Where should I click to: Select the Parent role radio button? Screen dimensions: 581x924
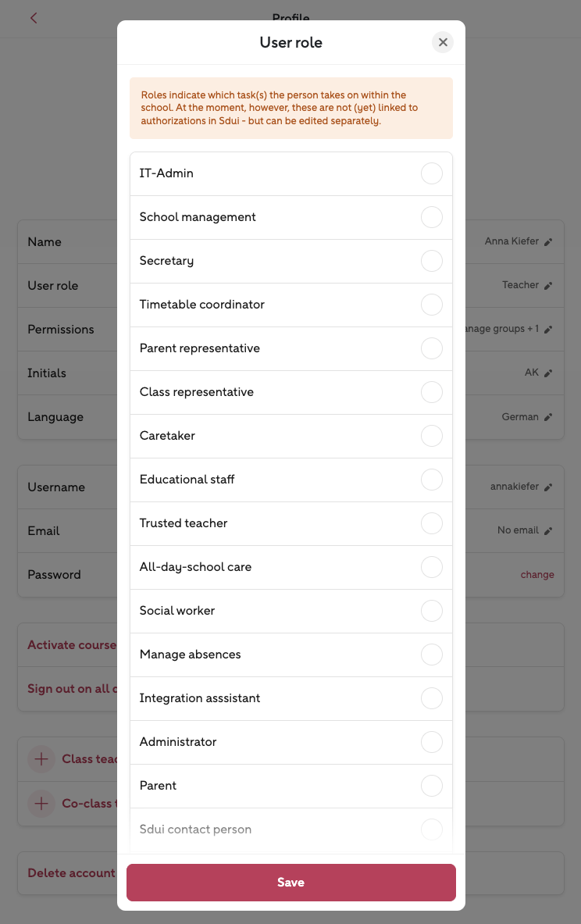[431, 786]
